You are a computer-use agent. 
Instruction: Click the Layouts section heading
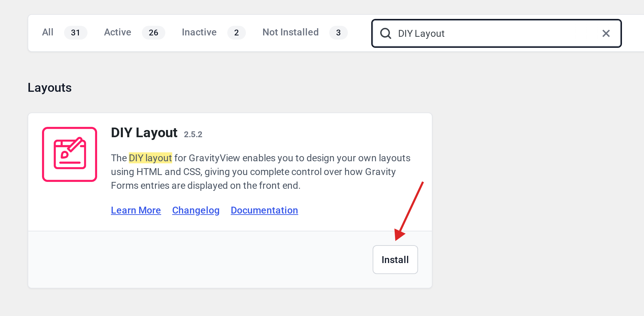point(50,88)
